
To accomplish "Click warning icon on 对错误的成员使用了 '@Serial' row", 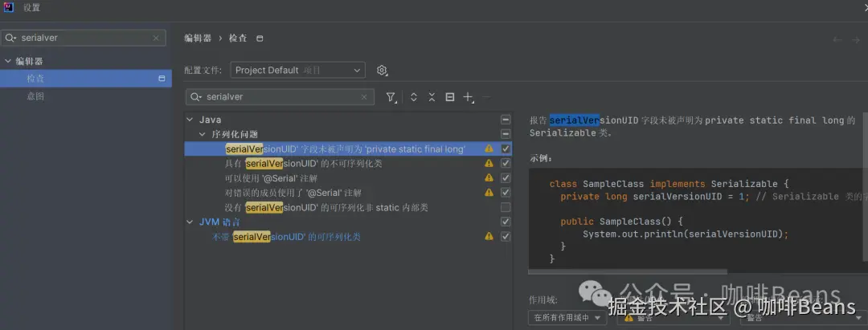I will [x=489, y=193].
